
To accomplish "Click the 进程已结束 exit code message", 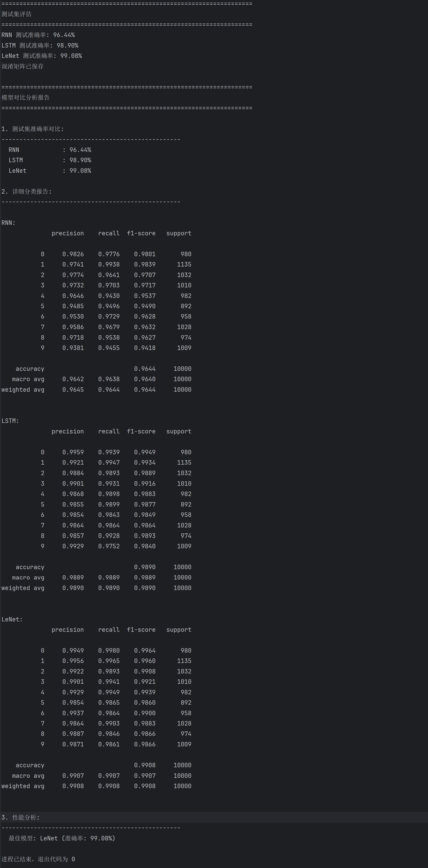I will [38, 859].
